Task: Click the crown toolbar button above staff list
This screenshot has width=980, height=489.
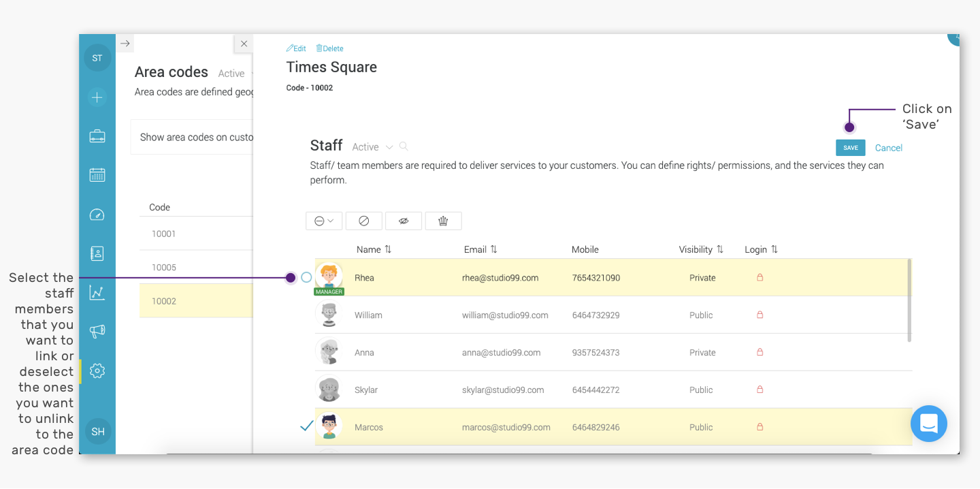Action: click(443, 221)
